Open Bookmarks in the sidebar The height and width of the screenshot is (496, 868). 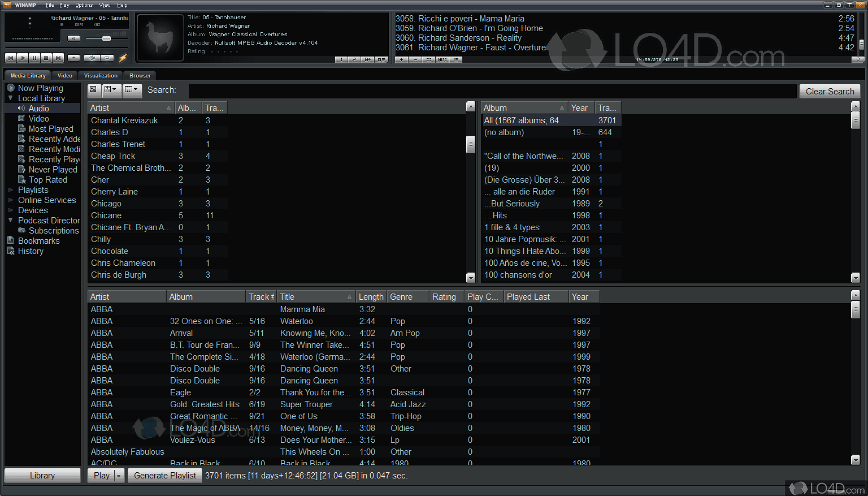[38, 241]
